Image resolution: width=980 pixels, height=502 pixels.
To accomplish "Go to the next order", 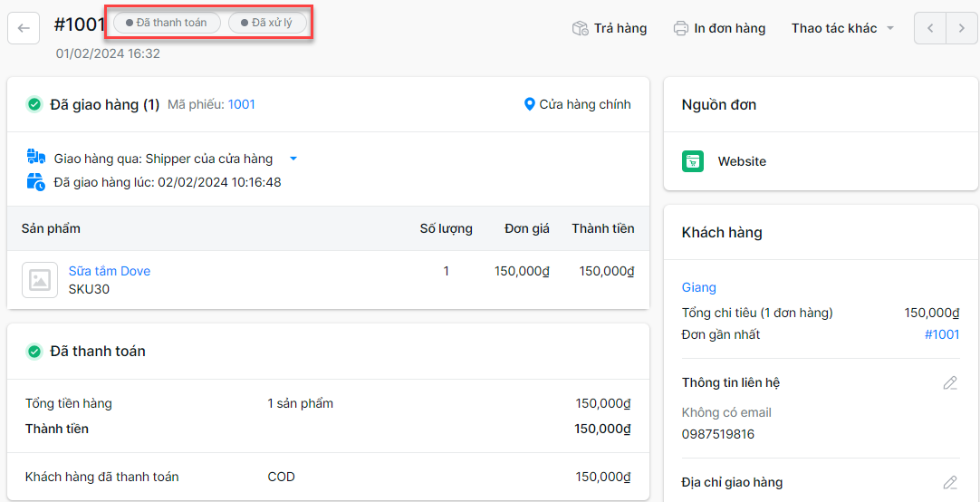I will [961, 28].
